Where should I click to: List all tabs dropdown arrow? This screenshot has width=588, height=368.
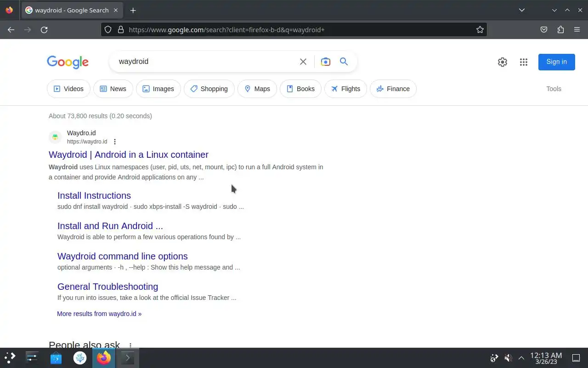point(522,10)
